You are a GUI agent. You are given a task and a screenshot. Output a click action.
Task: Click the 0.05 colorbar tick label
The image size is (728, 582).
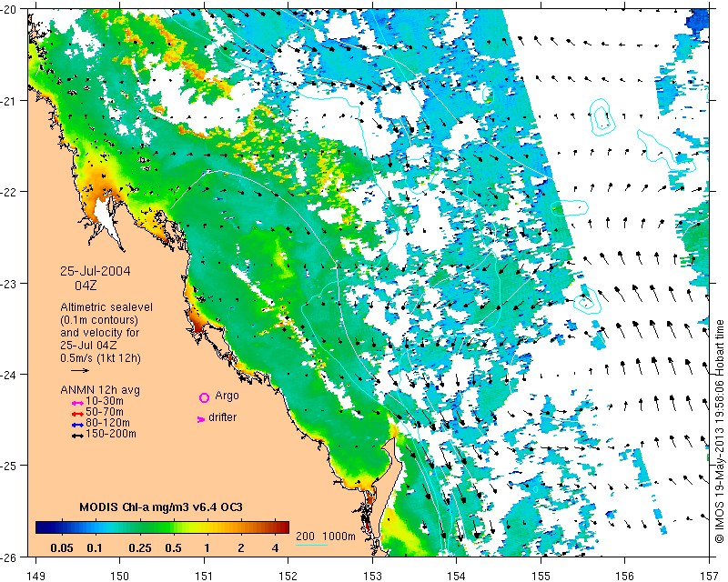point(62,548)
